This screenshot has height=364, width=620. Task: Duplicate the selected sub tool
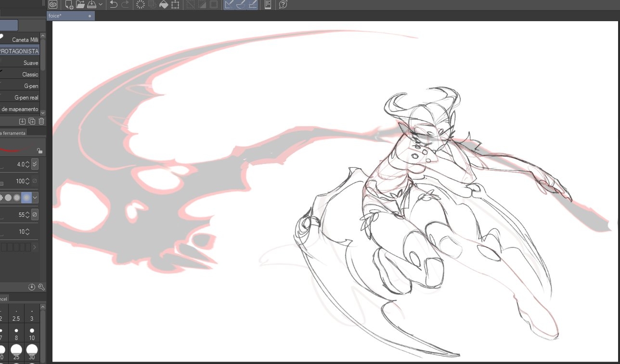coord(32,121)
